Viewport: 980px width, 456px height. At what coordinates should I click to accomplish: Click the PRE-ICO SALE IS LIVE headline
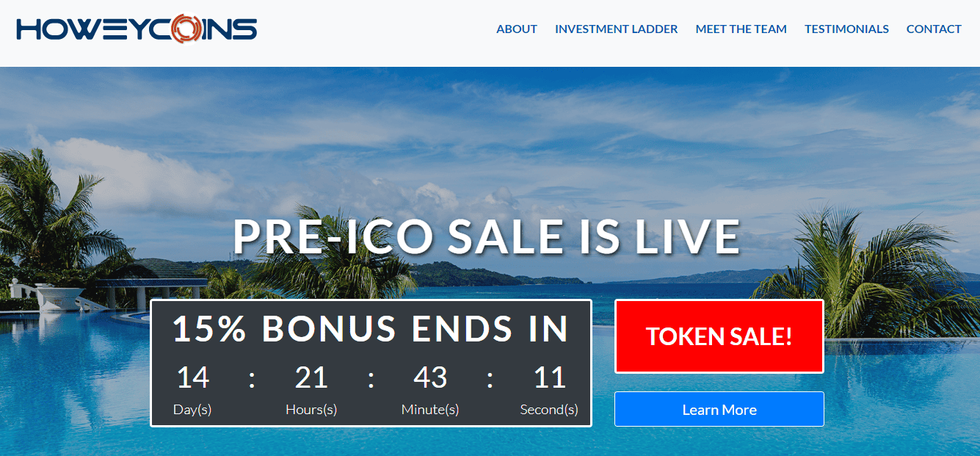[x=486, y=236]
